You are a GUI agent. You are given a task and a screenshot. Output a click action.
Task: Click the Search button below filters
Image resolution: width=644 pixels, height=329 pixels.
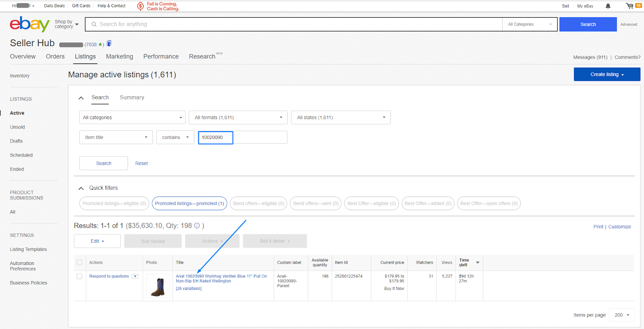(x=103, y=163)
